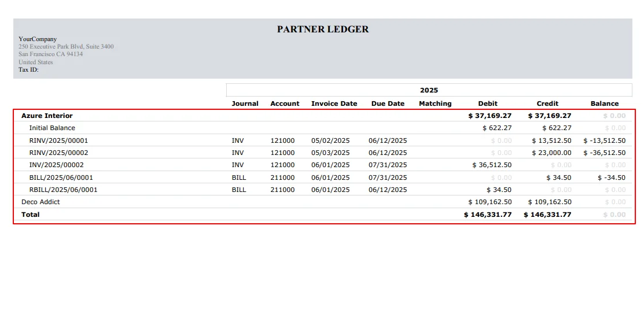Viewport: 644px width, 314px height.
Task: Click Deco Addict credit $ 109,162.50
Action: click(x=550, y=202)
